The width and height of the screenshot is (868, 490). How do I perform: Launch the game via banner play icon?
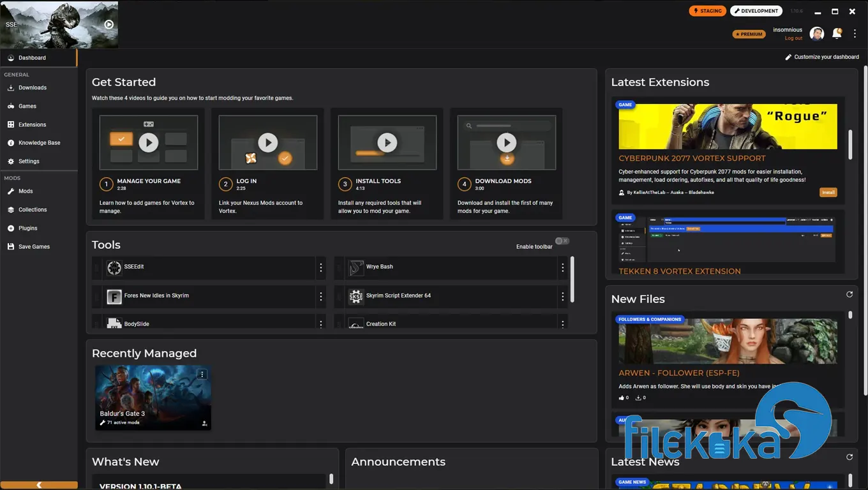109,25
